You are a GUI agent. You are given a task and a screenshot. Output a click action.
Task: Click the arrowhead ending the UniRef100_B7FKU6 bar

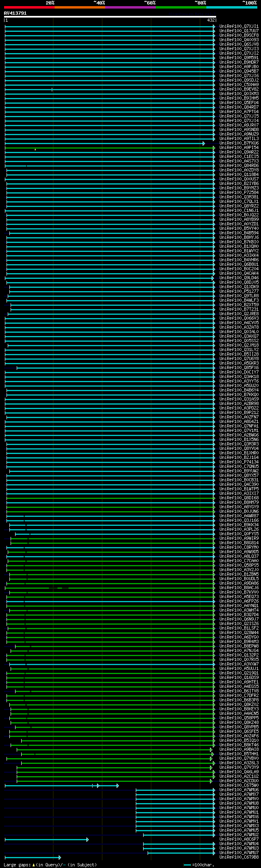(203, 143)
